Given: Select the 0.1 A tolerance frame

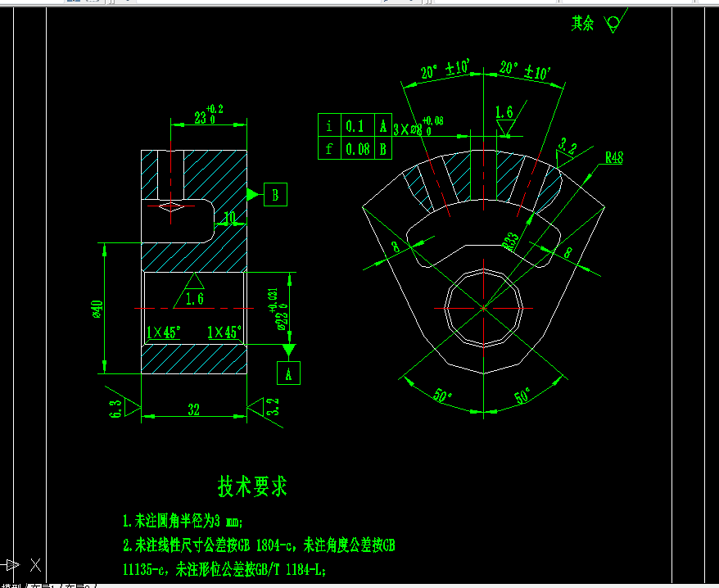Looking at the screenshot, I should [355, 124].
